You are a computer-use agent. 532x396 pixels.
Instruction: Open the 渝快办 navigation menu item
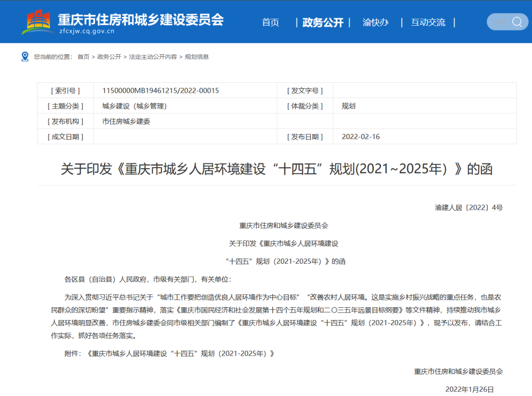tap(375, 22)
